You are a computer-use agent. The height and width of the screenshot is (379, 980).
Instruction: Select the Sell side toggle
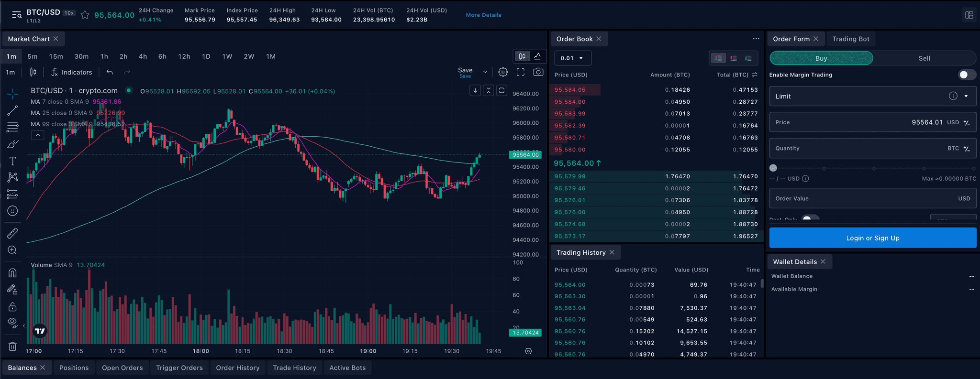click(924, 58)
